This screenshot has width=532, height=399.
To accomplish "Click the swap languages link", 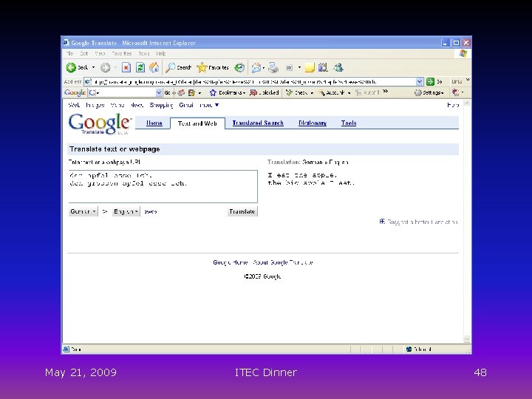I will tap(150, 212).
